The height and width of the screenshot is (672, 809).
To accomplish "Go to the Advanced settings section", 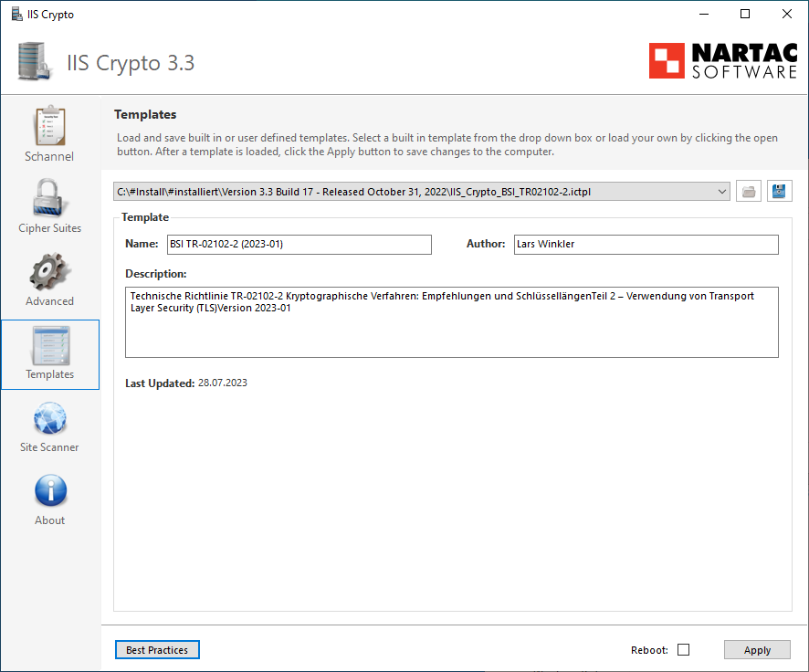I will point(49,279).
